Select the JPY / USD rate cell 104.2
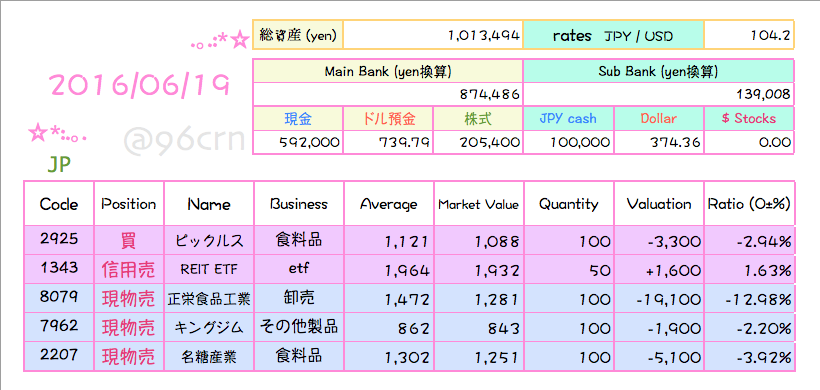The height and width of the screenshot is (390, 820). click(x=749, y=36)
